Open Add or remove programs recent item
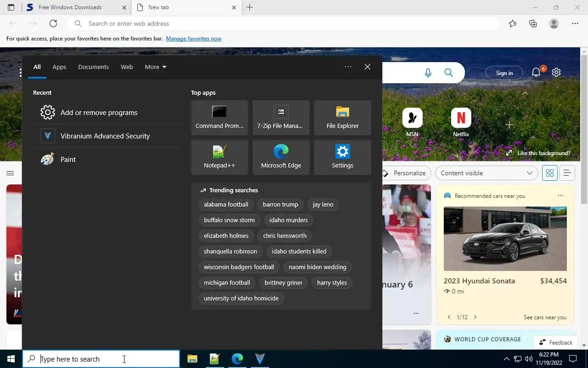The image size is (588, 368). (x=107, y=112)
